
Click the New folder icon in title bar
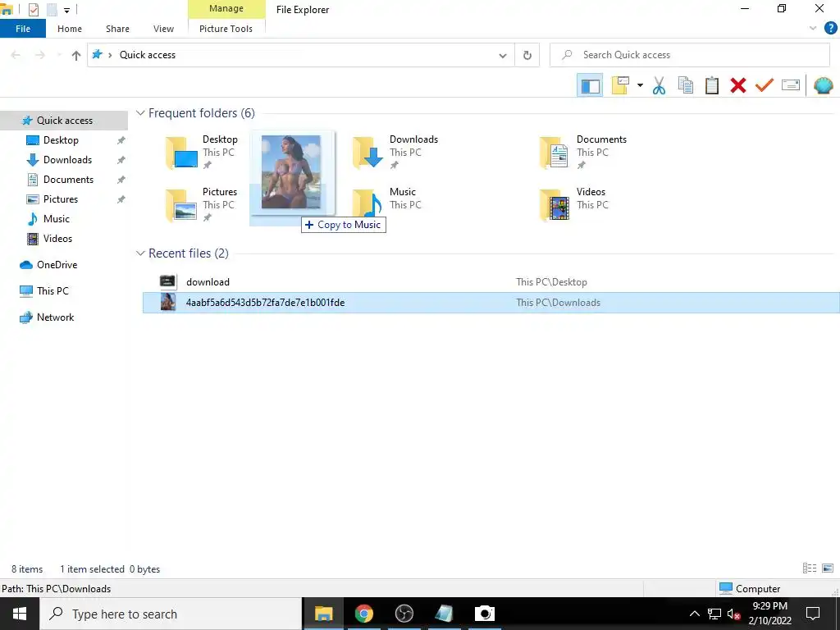click(x=52, y=10)
